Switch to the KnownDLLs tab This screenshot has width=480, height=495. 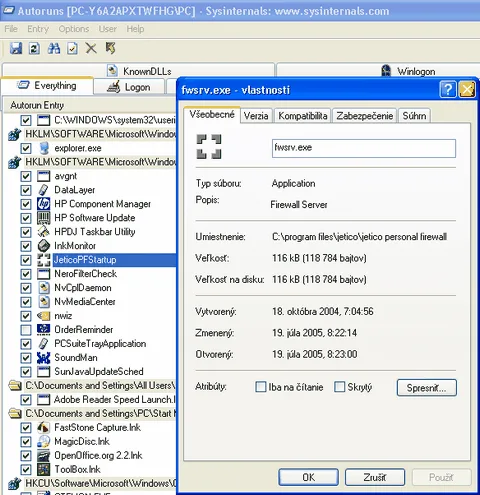pos(139,71)
